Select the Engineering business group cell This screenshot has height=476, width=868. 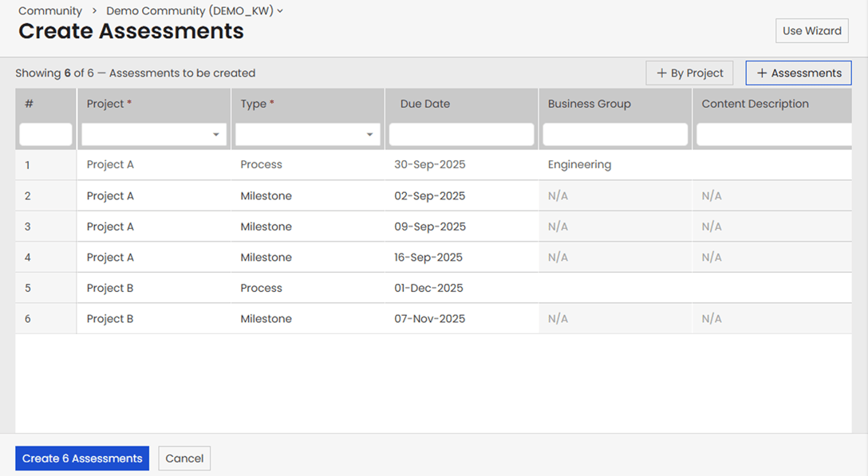[579, 165]
